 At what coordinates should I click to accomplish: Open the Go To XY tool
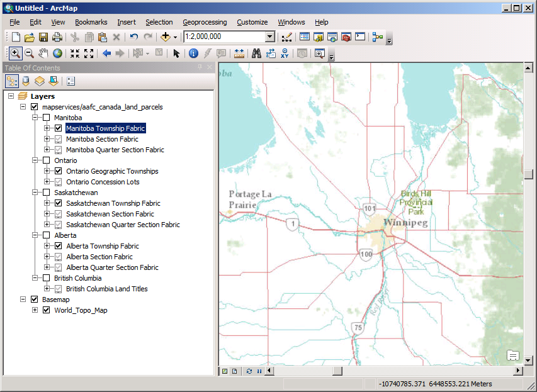point(285,53)
